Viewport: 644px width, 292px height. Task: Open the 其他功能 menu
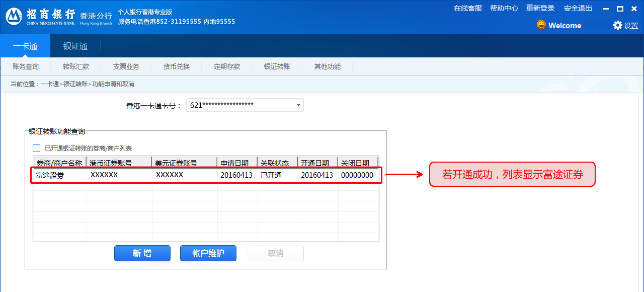(328, 66)
